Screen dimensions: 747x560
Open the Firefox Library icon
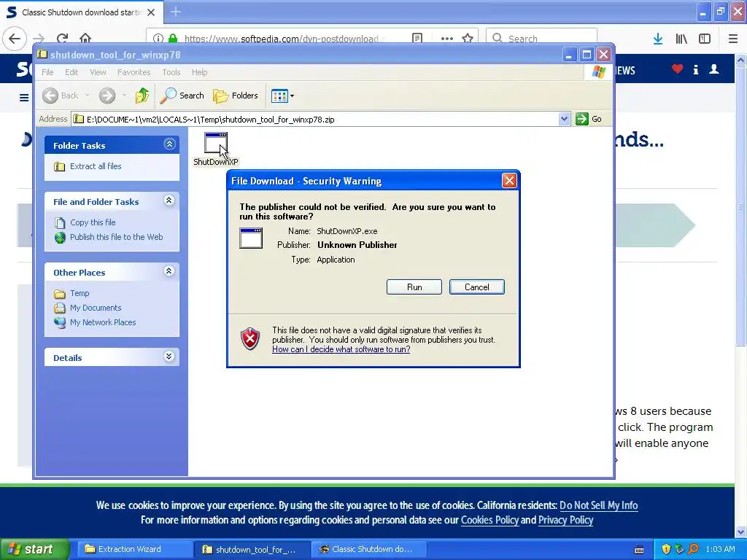(x=681, y=39)
